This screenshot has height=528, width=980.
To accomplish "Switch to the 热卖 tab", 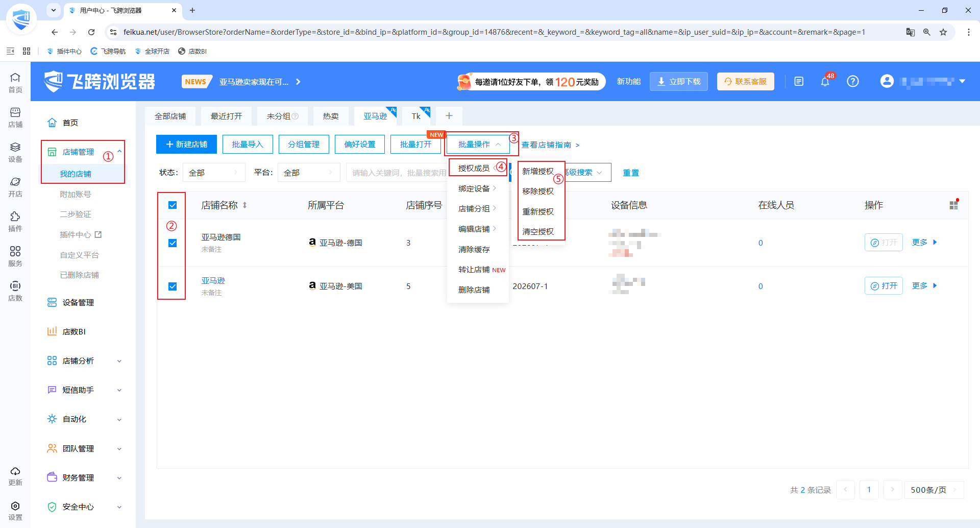I will [x=331, y=116].
